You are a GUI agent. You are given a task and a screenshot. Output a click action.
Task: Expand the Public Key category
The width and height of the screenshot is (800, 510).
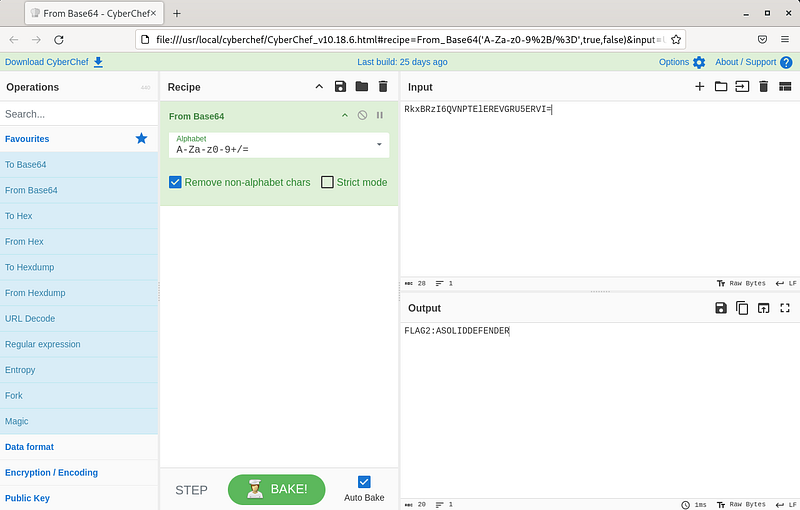click(79, 498)
